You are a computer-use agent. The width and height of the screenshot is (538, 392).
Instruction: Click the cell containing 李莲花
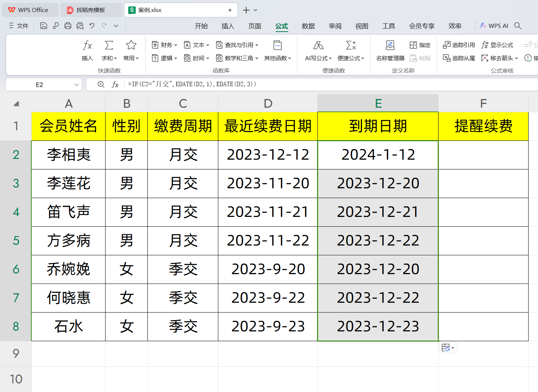click(69, 183)
